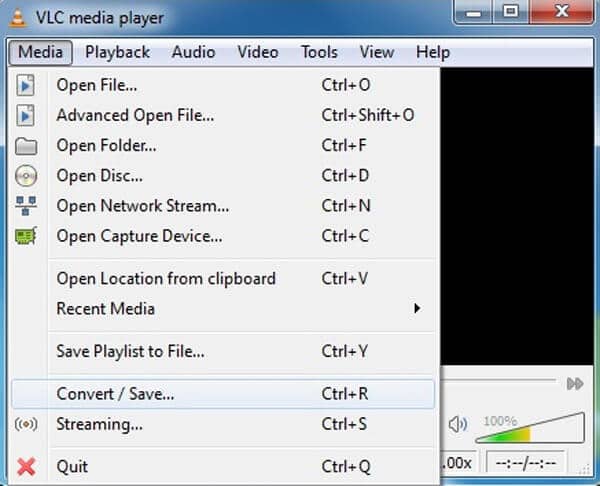
Task: Open the Tools menu
Action: tap(320, 52)
